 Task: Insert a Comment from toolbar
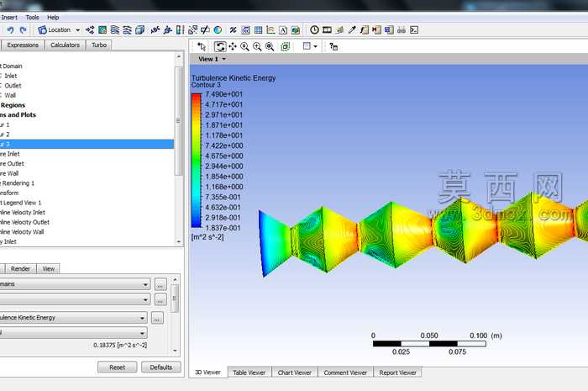[x=283, y=30]
